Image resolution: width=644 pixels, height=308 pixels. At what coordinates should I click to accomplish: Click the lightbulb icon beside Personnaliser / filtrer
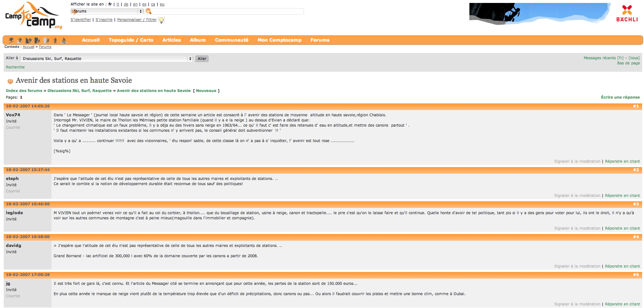(x=161, y=20)
